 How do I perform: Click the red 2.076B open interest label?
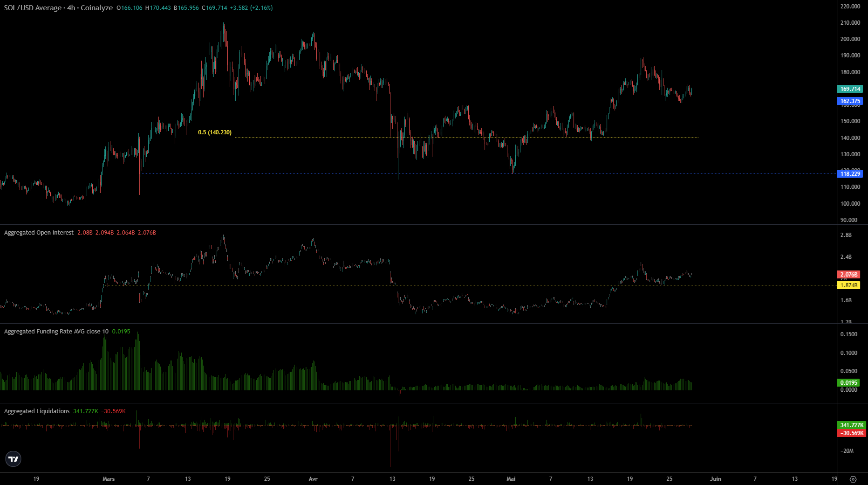(x=848, y=275)
